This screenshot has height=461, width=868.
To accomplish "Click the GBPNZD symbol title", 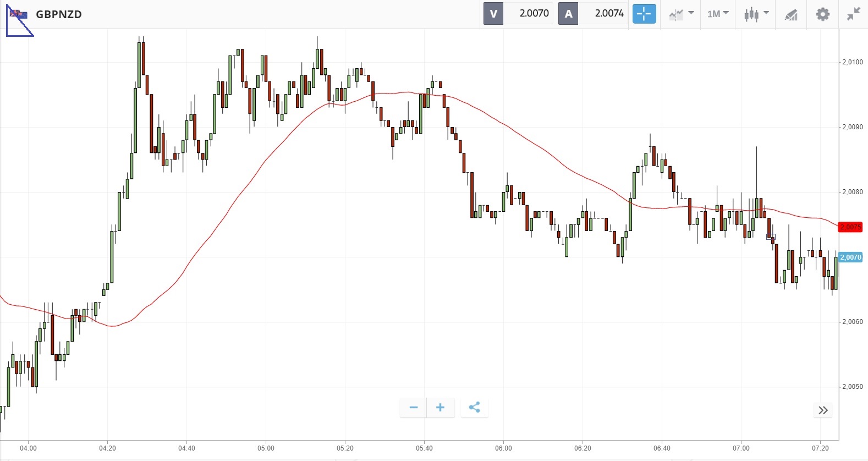I will click(59, 14).
